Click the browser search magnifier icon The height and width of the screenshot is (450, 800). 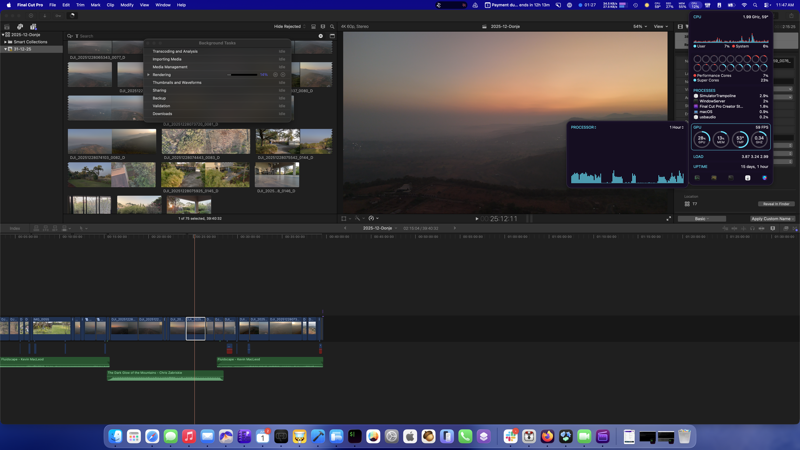point(332,27)
